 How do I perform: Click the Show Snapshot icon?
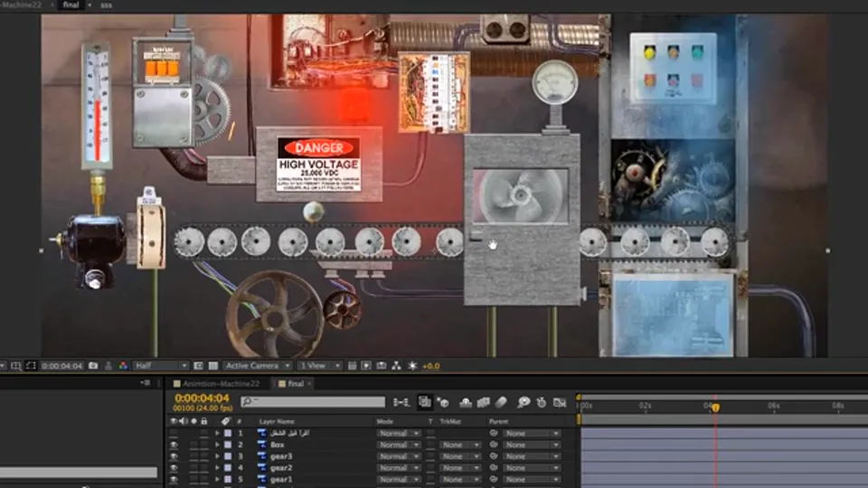click(108, 366)
